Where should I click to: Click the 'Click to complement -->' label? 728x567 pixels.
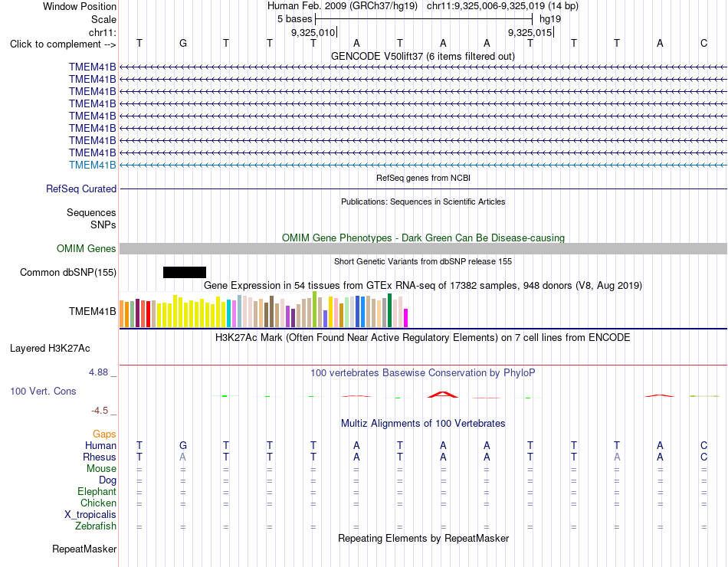point(63,44)
